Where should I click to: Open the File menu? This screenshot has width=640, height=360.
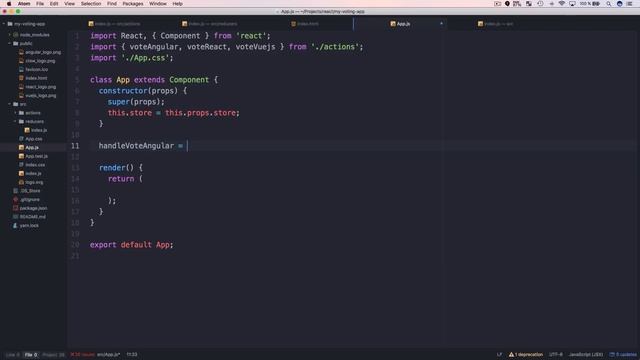(x=40, y=4)
